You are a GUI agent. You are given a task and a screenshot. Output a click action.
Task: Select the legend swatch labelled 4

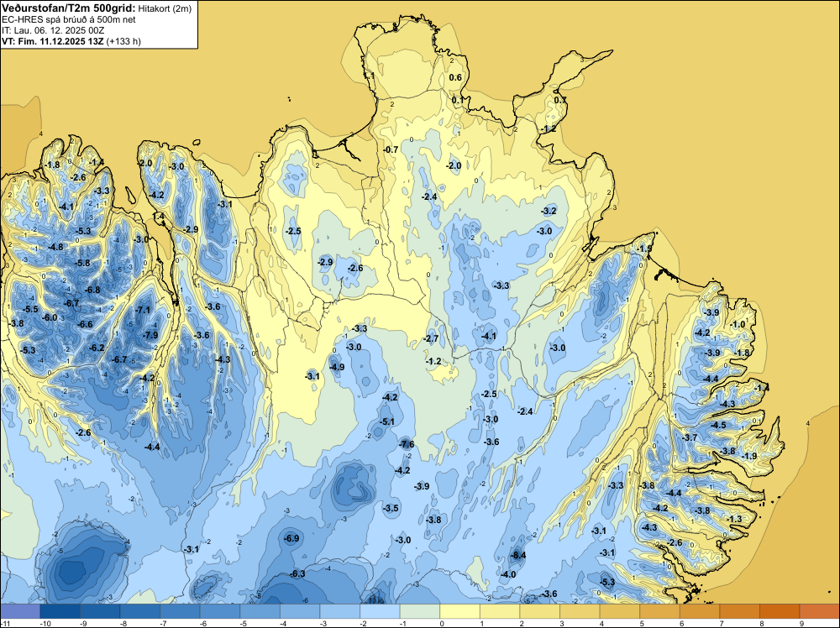click(x=620, y=611)
